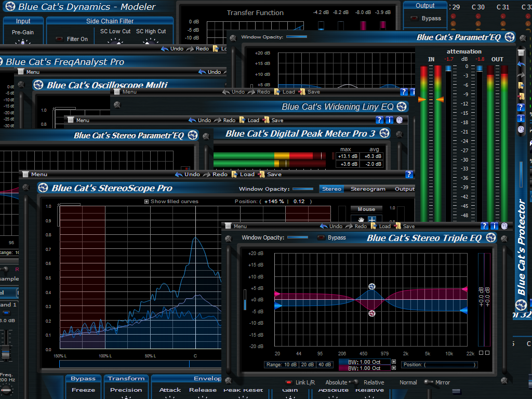This screenshot has height=399, width=532.
Task: Check 'Show filled curves' in StereoScope Pro
Action: pyautogui.click(x=147, y=202)
